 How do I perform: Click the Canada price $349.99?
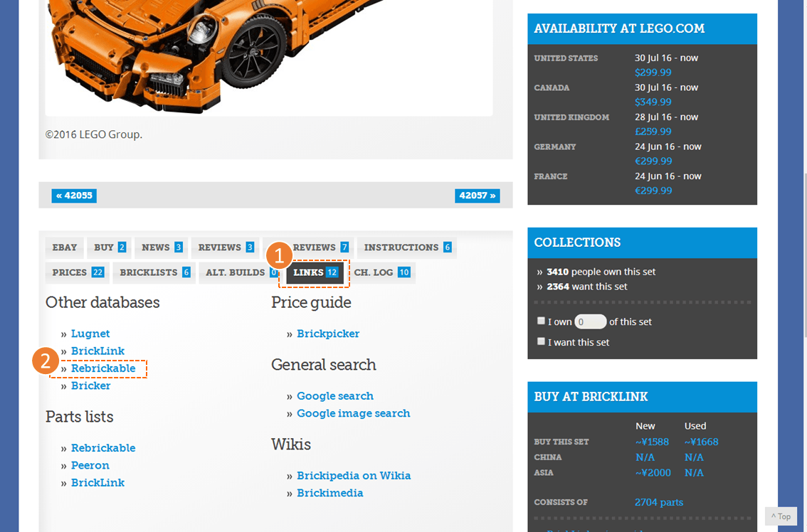pos(653,102)
